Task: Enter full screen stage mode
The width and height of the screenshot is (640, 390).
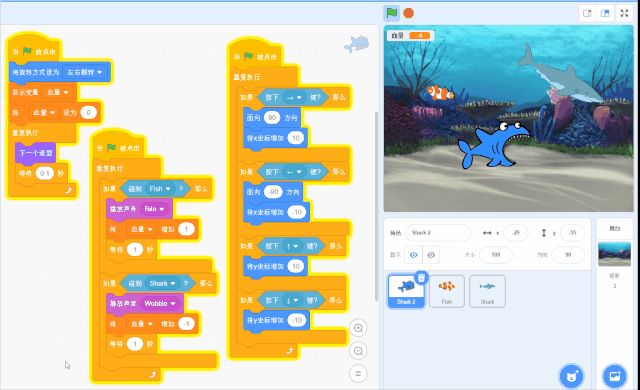Action: coord(624,13)
